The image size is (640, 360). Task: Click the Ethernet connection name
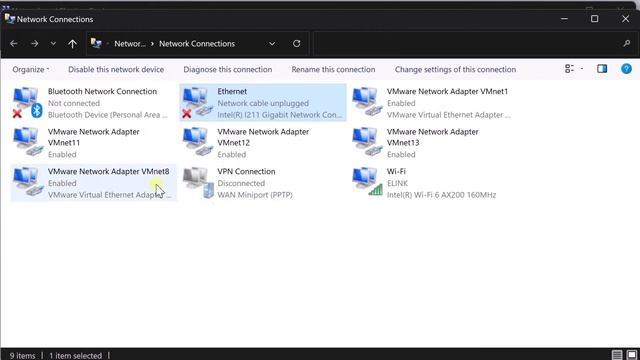coord(232,91)
